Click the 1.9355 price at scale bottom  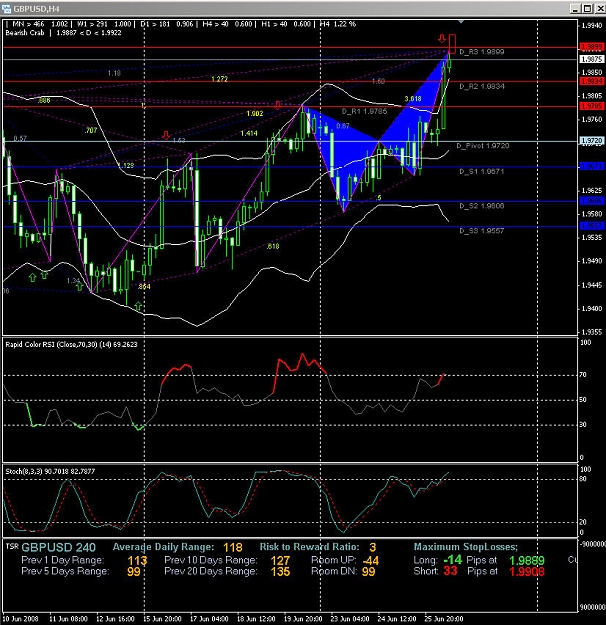592,332
